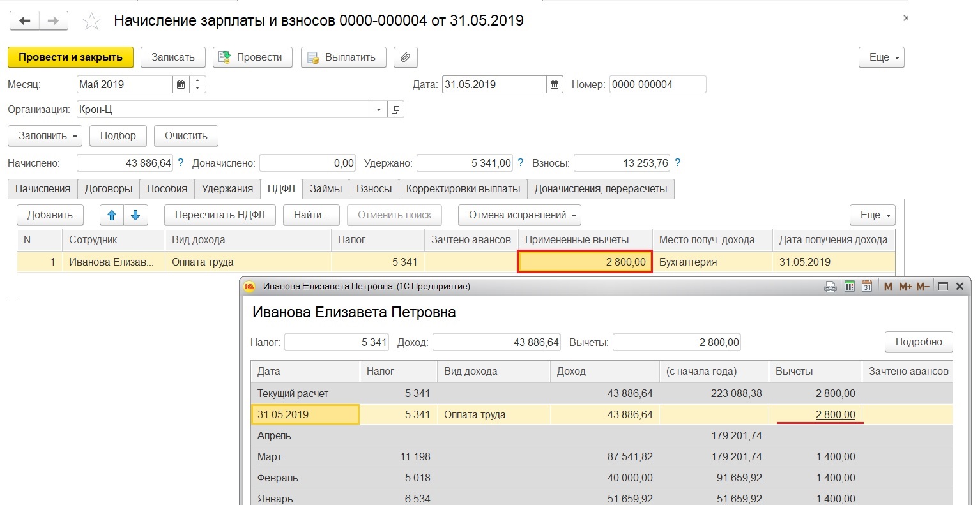Screen dimensions: 980x505
Task: Click the Номер input field
Action: tap(657, 84)
